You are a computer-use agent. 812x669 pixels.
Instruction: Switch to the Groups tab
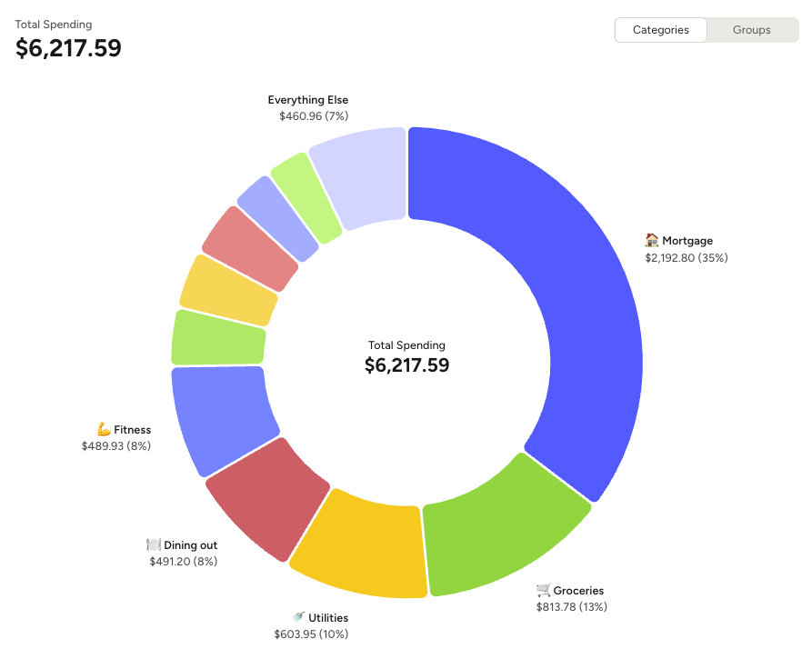click(x=751, y=30)
